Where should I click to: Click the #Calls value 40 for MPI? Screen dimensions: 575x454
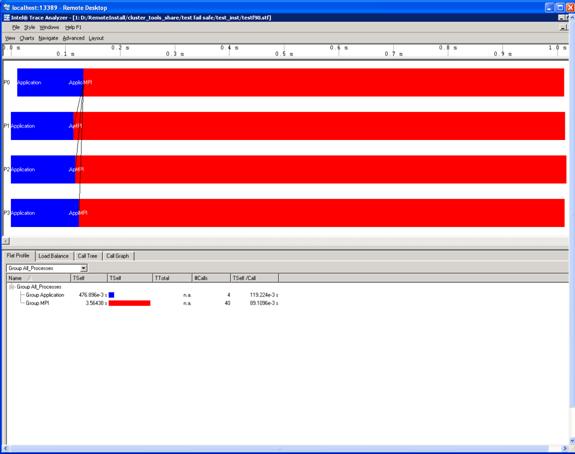tap(227, 303)
